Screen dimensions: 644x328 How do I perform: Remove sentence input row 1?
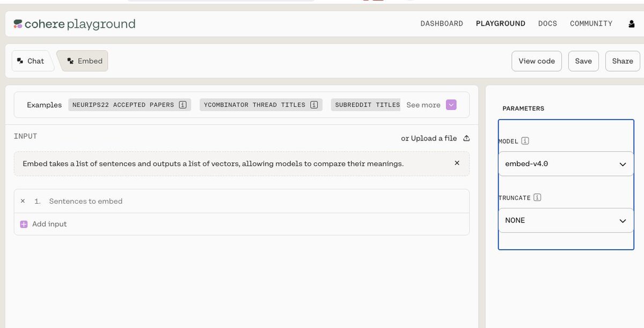tap(23, 201)
